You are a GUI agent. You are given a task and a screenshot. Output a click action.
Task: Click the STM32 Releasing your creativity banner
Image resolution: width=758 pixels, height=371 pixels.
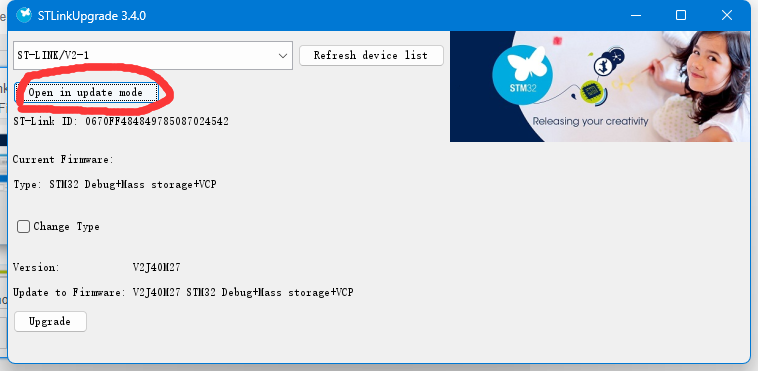pos(600,87)
